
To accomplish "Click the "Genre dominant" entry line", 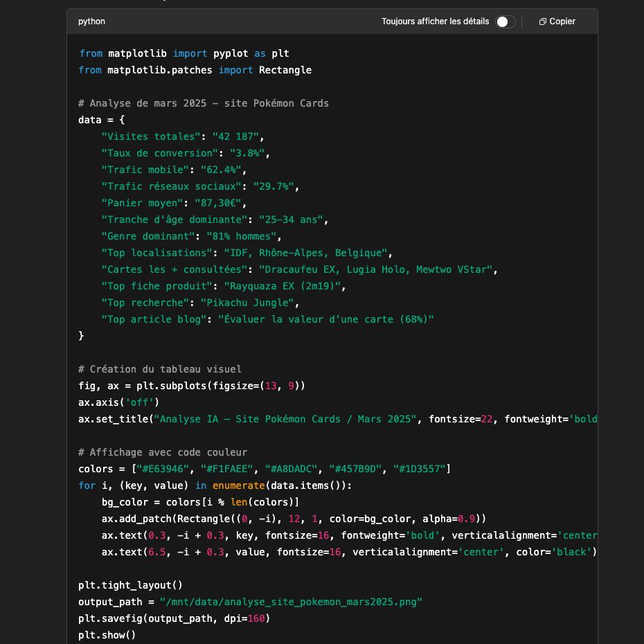I will tap(191, 237).
